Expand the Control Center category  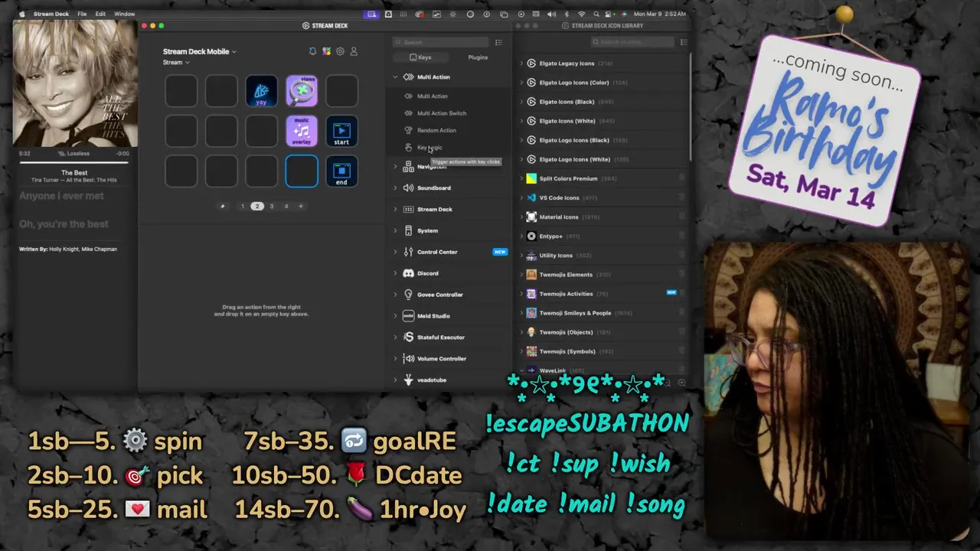[396, 252]
